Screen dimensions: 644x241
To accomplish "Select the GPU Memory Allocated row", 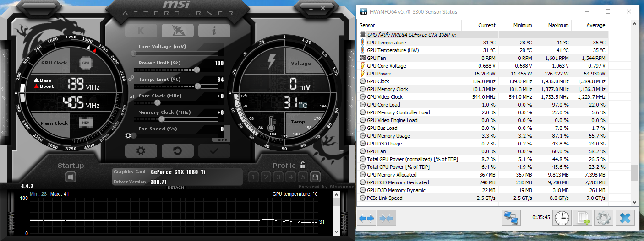I will pyautogui.click(x=483, y=175).
